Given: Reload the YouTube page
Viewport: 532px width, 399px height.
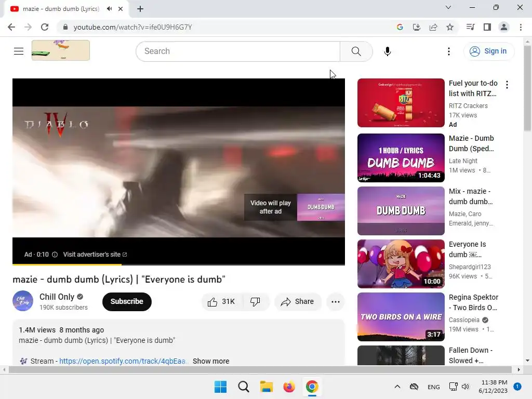Looking at the screenshot, I should [x=45, y=27].
